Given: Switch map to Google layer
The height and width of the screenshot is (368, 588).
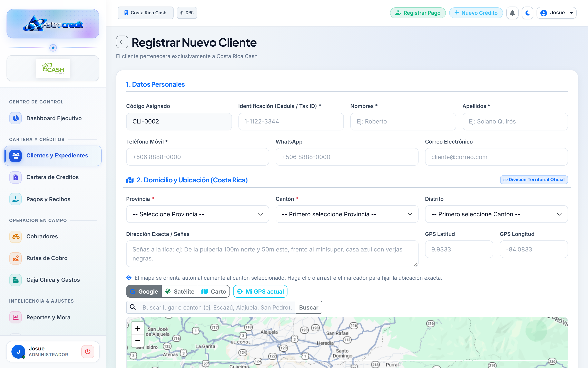Looking at the screenshot, I should pos(144,291).
